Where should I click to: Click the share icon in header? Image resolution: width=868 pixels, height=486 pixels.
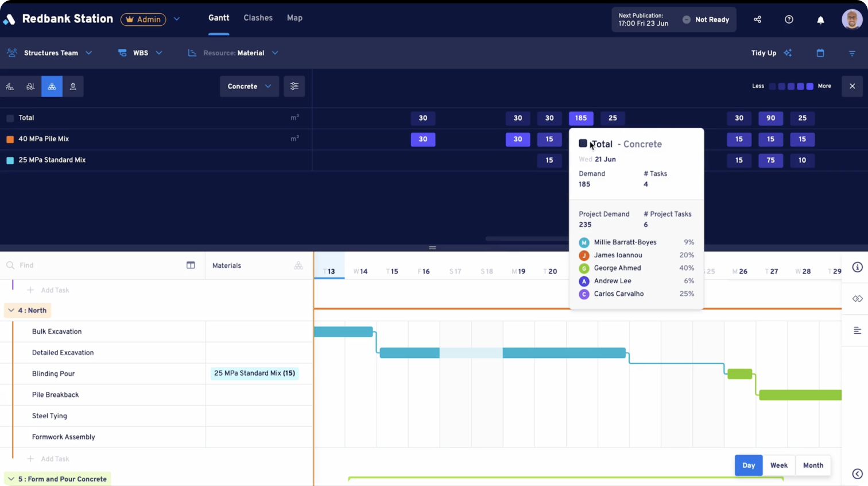[x=757, y=20]
